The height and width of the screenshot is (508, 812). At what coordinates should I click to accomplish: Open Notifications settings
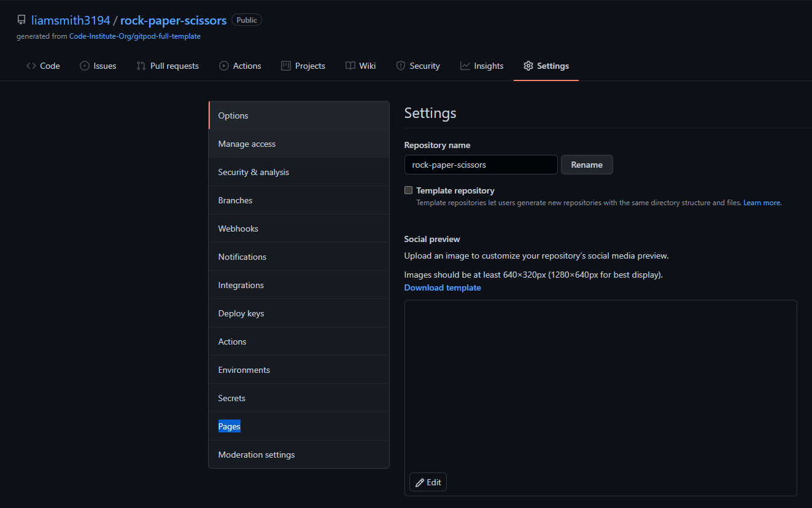[299, 257]
